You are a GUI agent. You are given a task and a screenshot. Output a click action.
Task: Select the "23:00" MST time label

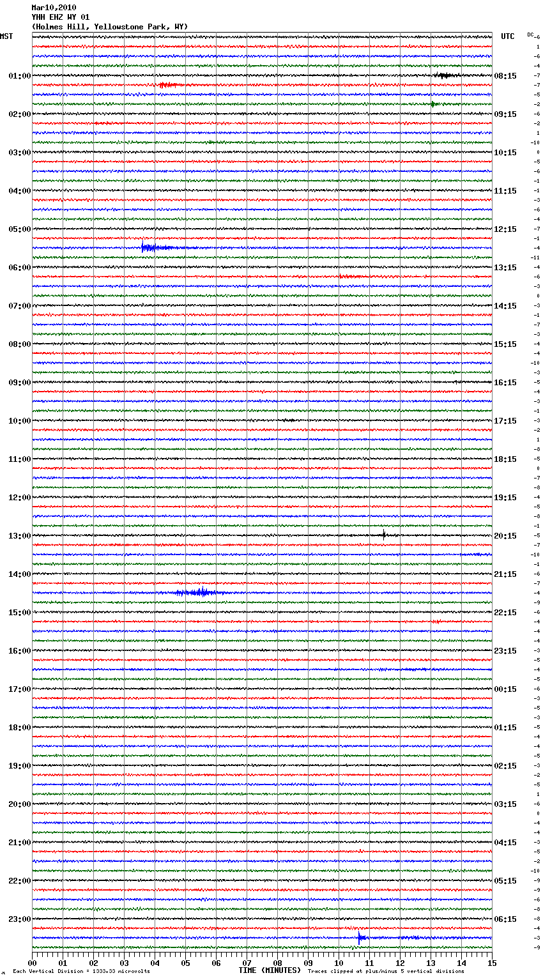tap(20, 919)
